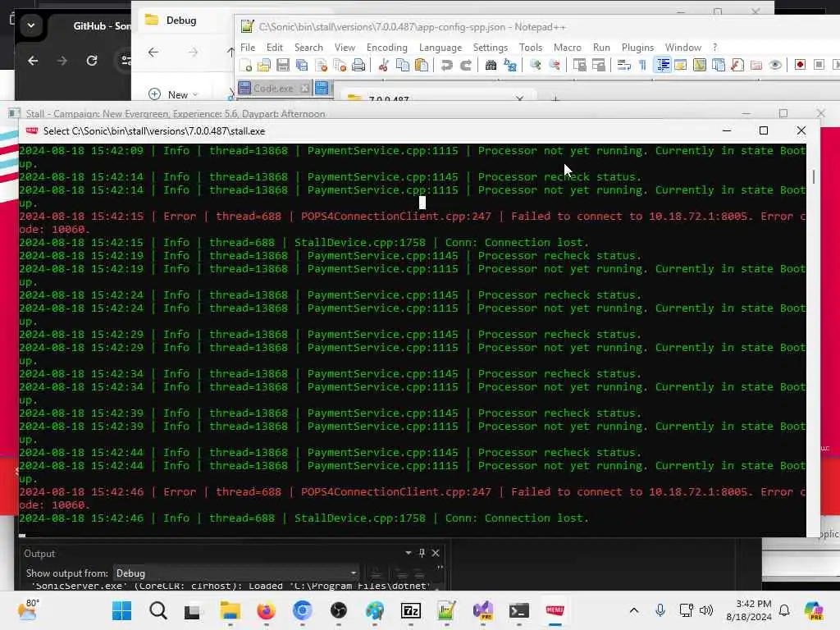Click the Synchronize Vertical Scrolling icon
Screen dimensions: 840x630
coord(579,66)
